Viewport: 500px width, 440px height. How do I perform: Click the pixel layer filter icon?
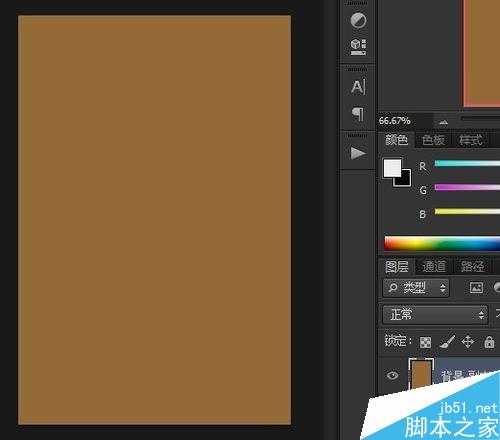coord(476,287)
